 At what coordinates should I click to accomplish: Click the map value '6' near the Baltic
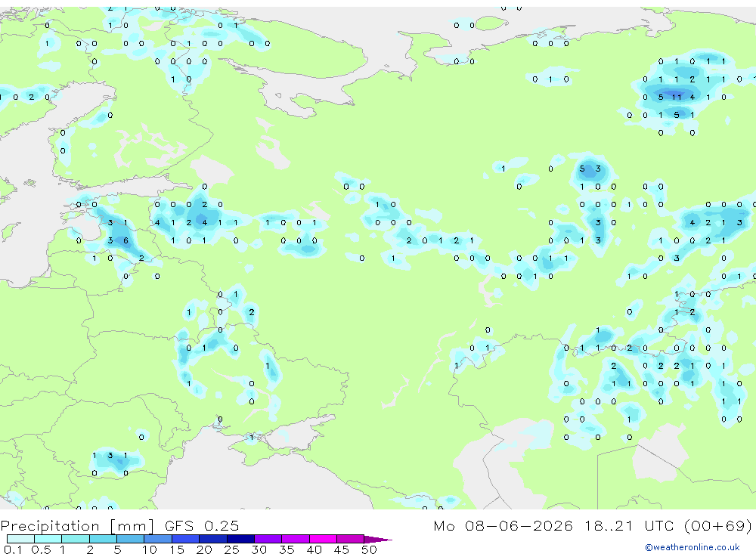125,240
